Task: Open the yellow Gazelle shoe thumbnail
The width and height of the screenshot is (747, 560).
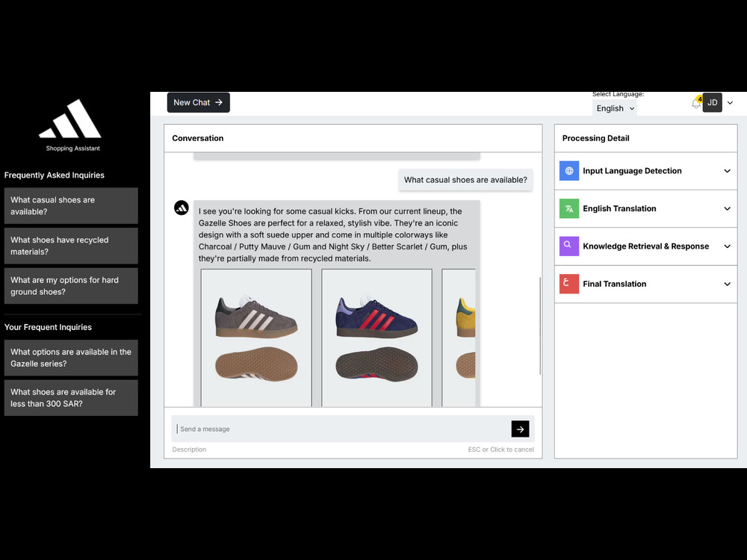Action: (459, 337)
